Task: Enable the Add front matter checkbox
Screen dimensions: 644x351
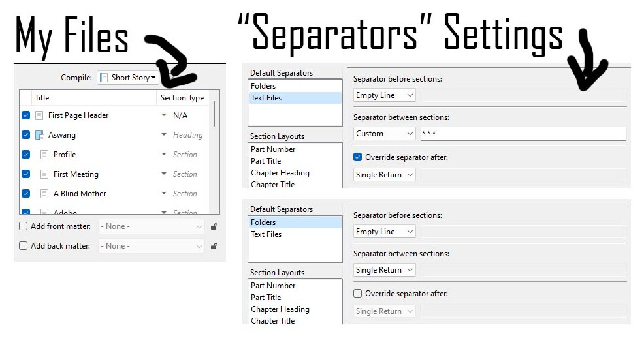Action: click(x=24, y=226)
